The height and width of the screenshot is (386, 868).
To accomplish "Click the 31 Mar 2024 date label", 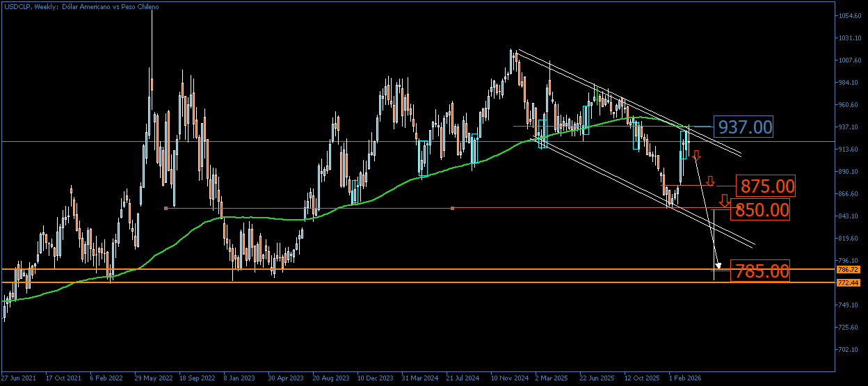I will [420, 378].
